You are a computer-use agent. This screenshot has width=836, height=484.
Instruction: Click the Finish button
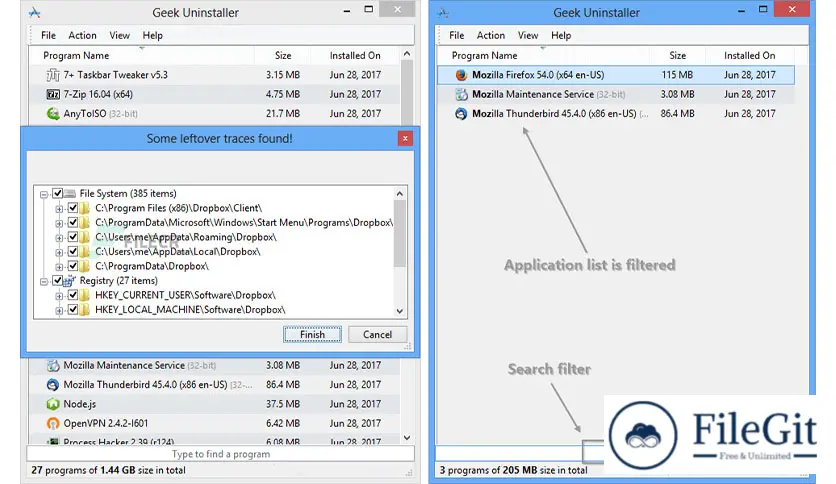(312, 335)
